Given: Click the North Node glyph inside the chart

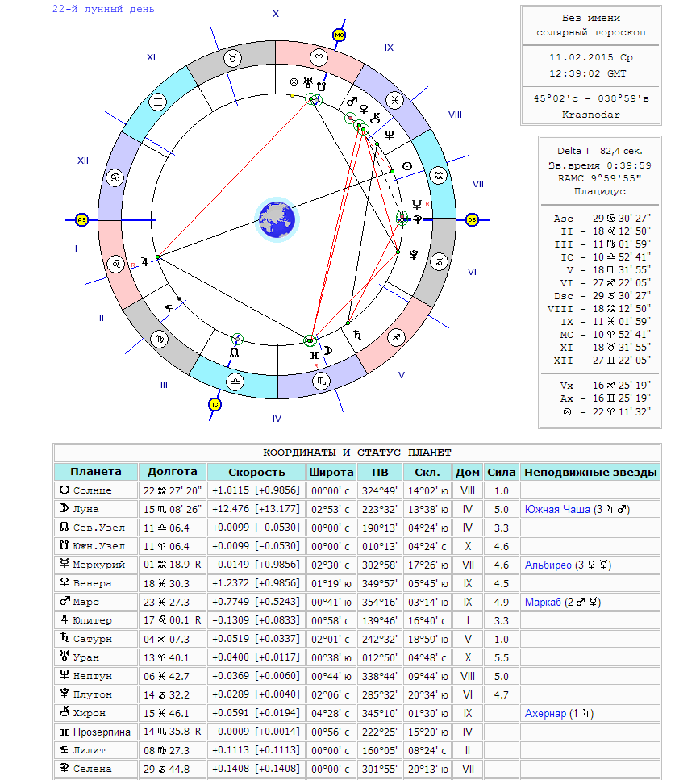Looking at the screenshot, I should pos(235,352).
